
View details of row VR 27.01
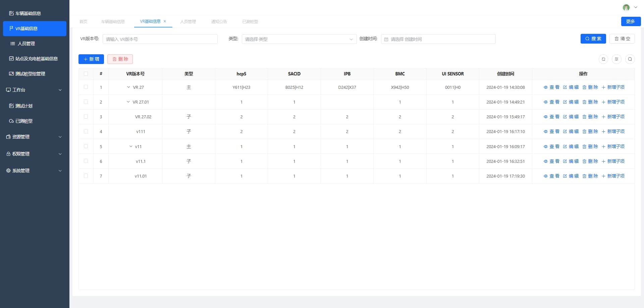pyautogui.click(x=551, y=102)
